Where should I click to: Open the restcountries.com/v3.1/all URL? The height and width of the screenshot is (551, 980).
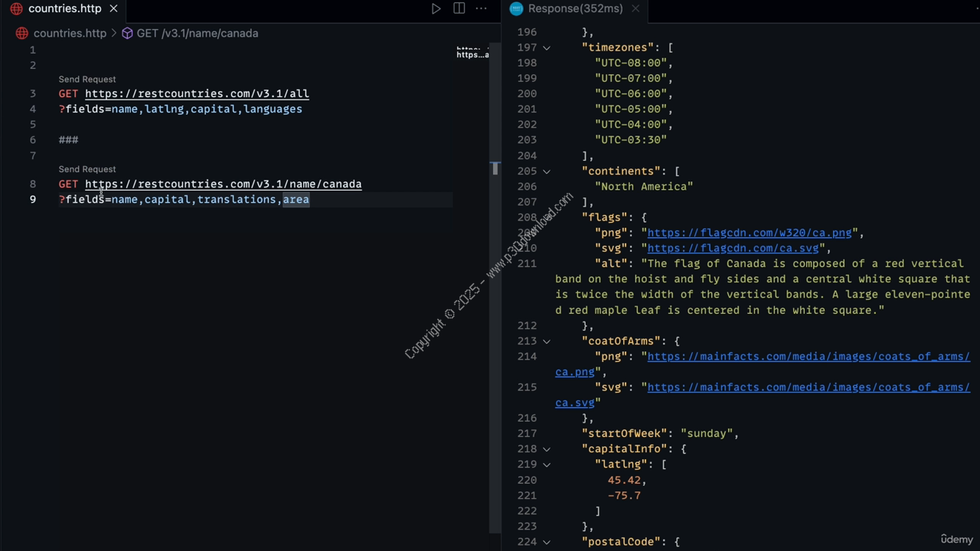tap(197, 93)
